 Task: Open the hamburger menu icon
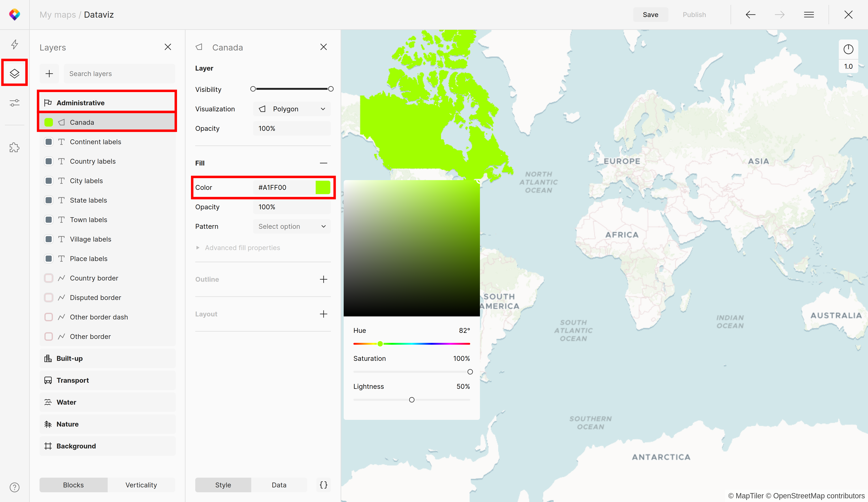pyautogui.click(x=809, y=15)
